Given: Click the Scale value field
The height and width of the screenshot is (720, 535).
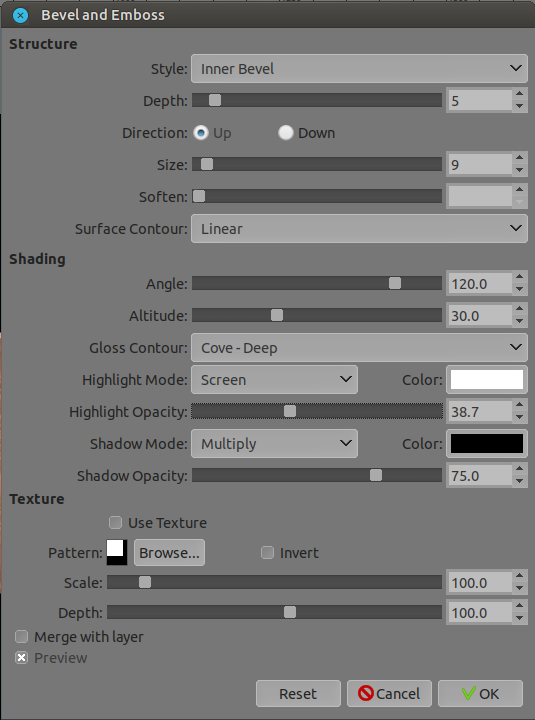Looking at the screenshot, I should pyautogui.click(x=480, y=582).
